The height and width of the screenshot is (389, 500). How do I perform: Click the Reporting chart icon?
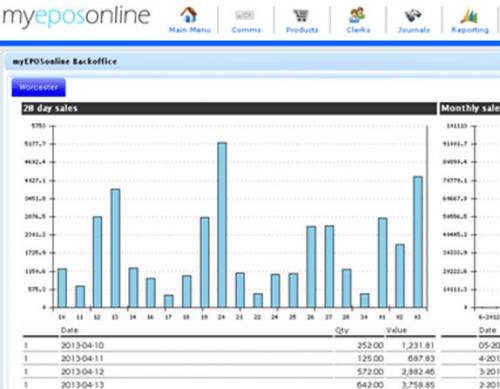469,16
